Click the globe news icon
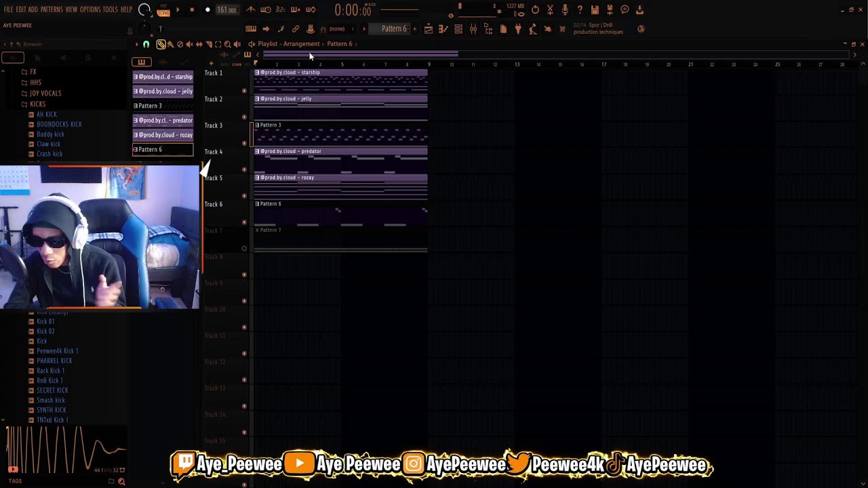The width and height of the screenshot is (868, 488). [x=641, y=29]
